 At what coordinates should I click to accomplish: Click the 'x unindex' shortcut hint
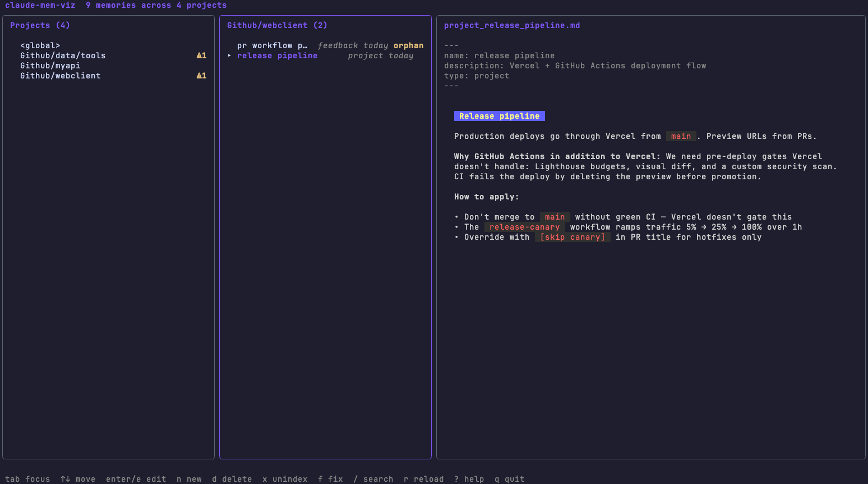285,479
